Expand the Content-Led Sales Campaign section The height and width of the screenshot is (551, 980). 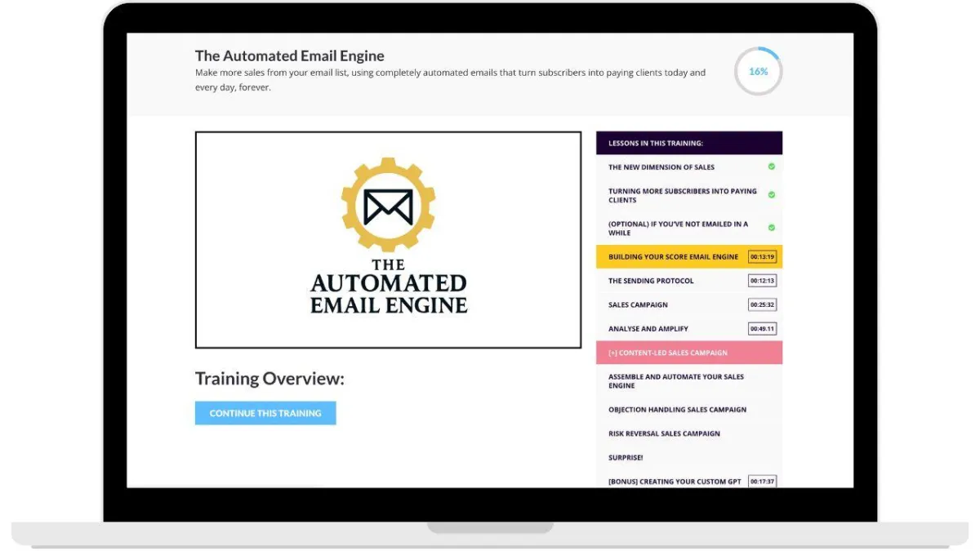point(689,353)
